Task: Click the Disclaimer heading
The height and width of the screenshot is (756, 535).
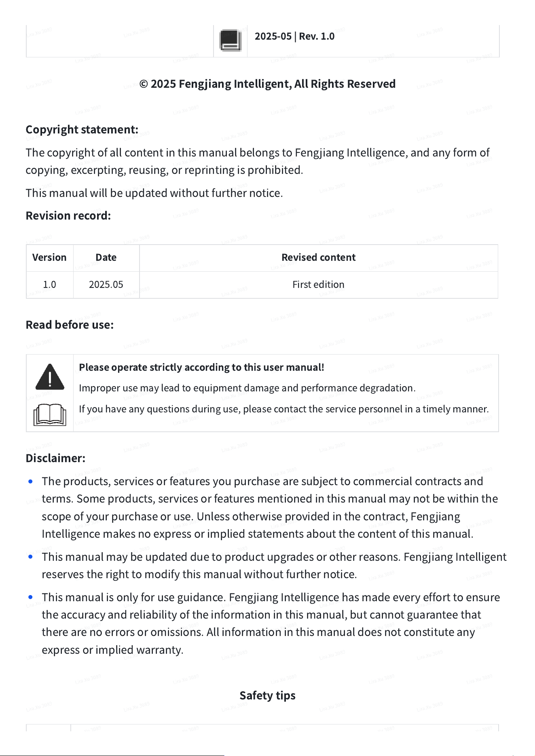Action: [x=55, y=458]
